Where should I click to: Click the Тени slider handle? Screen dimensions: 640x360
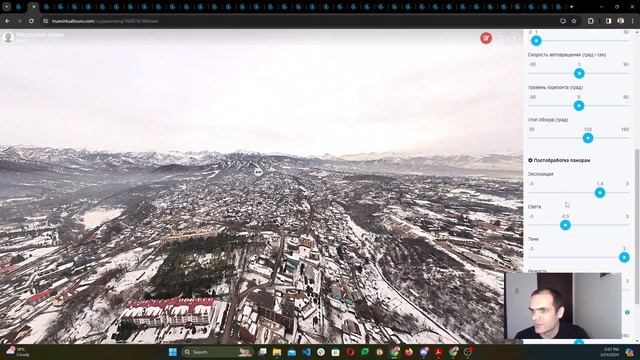[x=624, y=257]
